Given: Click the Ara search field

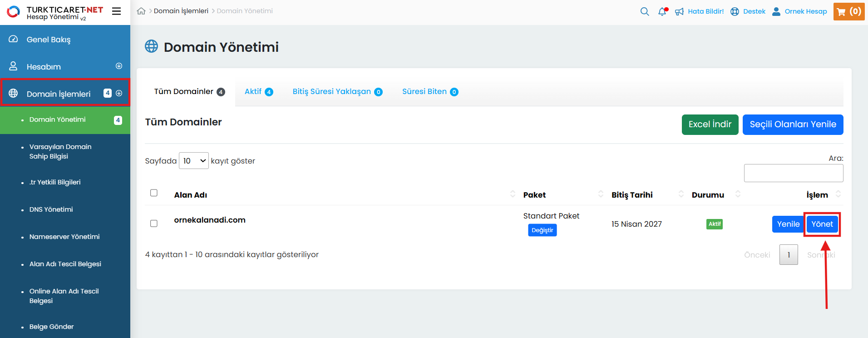Looking at the screenshot, I should click(793, 173).
